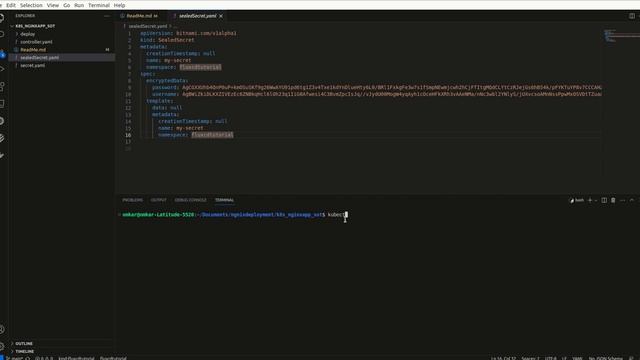Open the Accounts icon in activity bar

[x=2, y=329]
